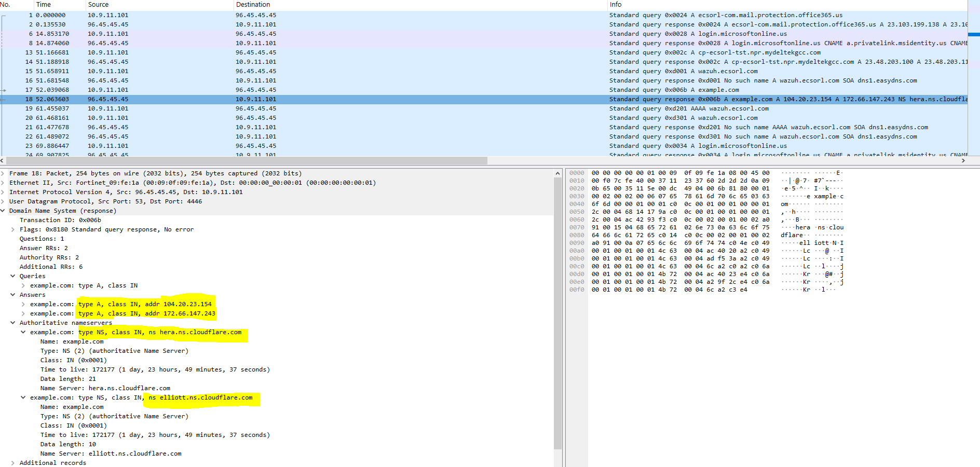Sort packets by Destination column
The image size is (980, 467).
click(420, 5)
